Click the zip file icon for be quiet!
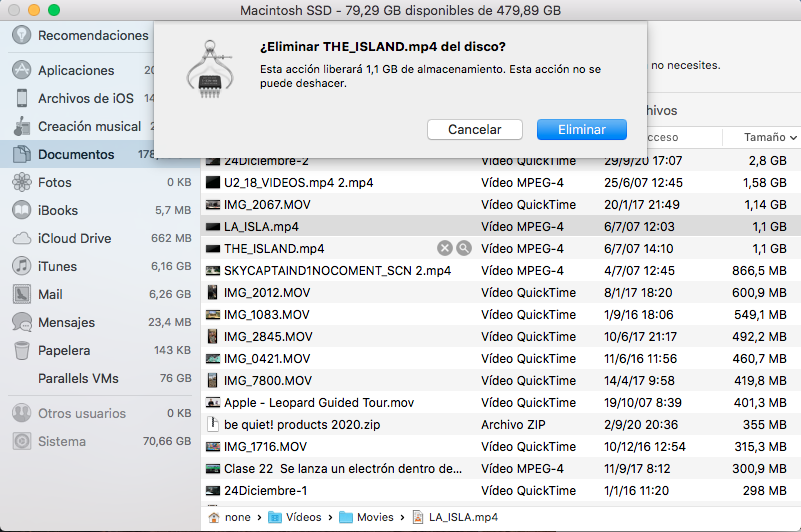Viewport: 801px width, 532px height. tap(213, 424)
